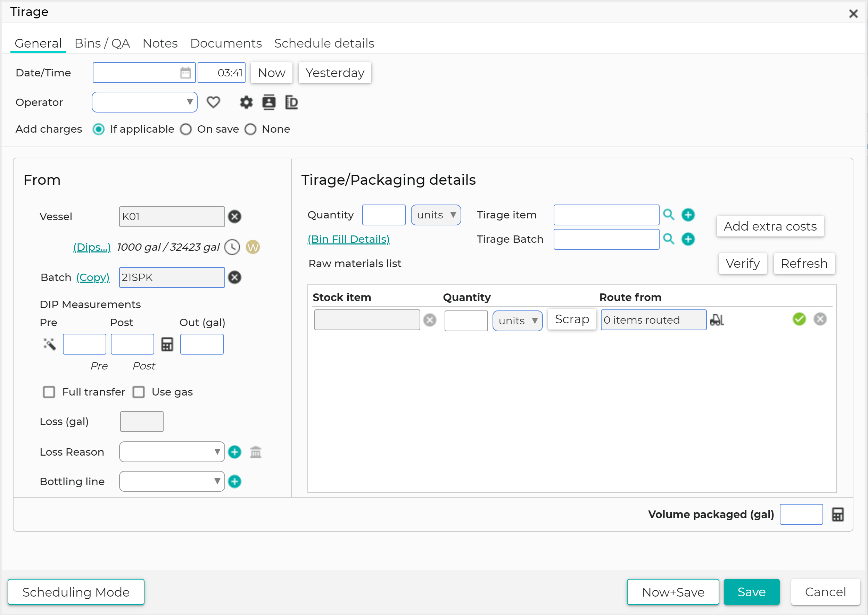
Task: Open the Notes tab
Action: [x=160, y=43]
